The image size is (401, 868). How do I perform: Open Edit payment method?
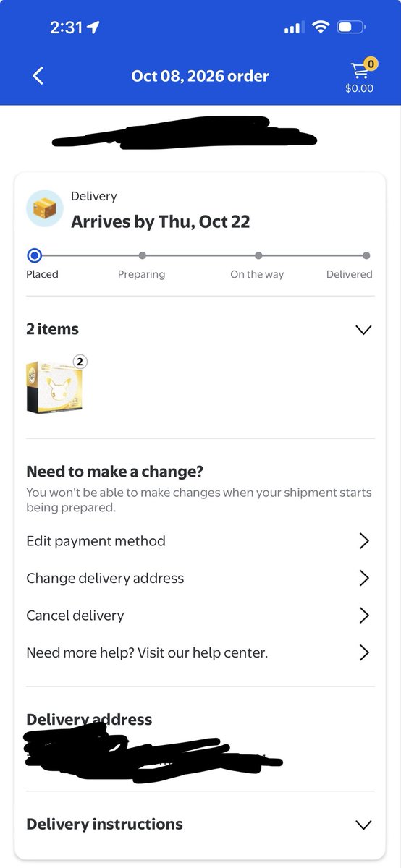(200, 541)
